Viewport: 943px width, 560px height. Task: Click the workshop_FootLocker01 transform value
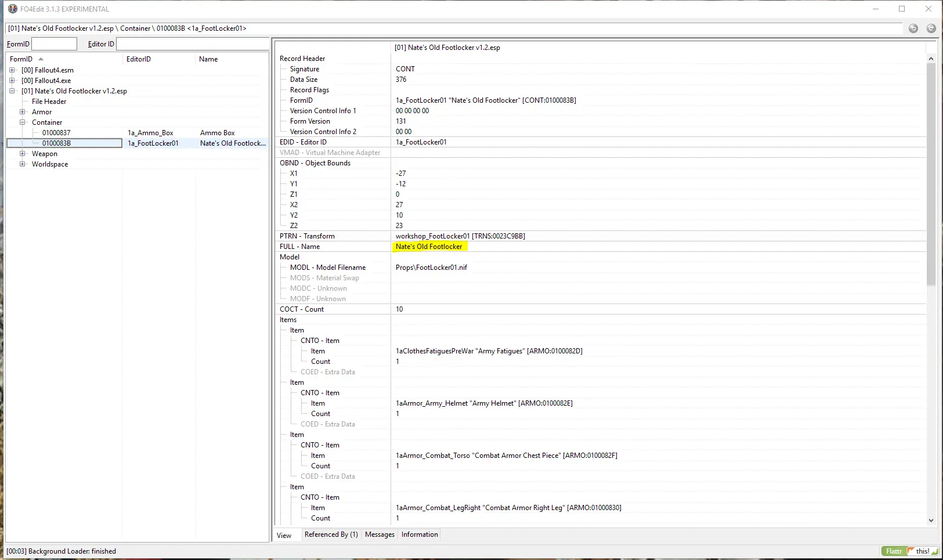(x=460, y=236)
